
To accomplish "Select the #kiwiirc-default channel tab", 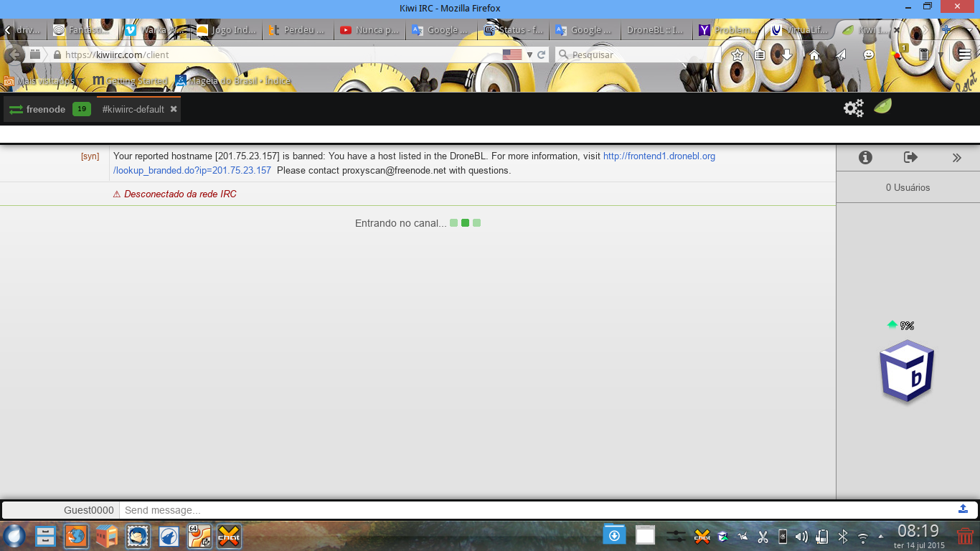I will [x=133, y=110].
